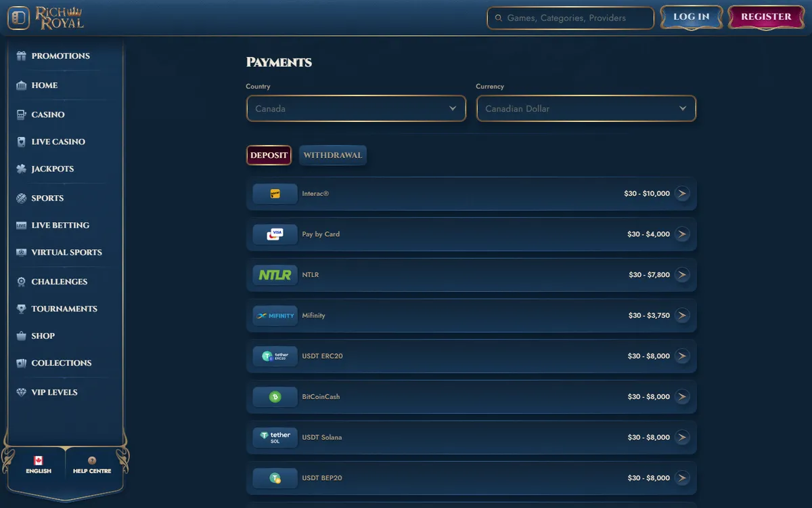Click the BitCoinCash label
This screenshot has width=812, height=508.
pyautogui.click(x=321, y=397)
